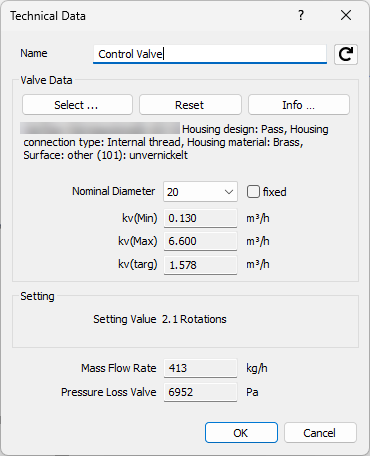The height and width of the screenshot is (456, 370).
Task: Close the Technical Data dialog
Action: (346, 15)
